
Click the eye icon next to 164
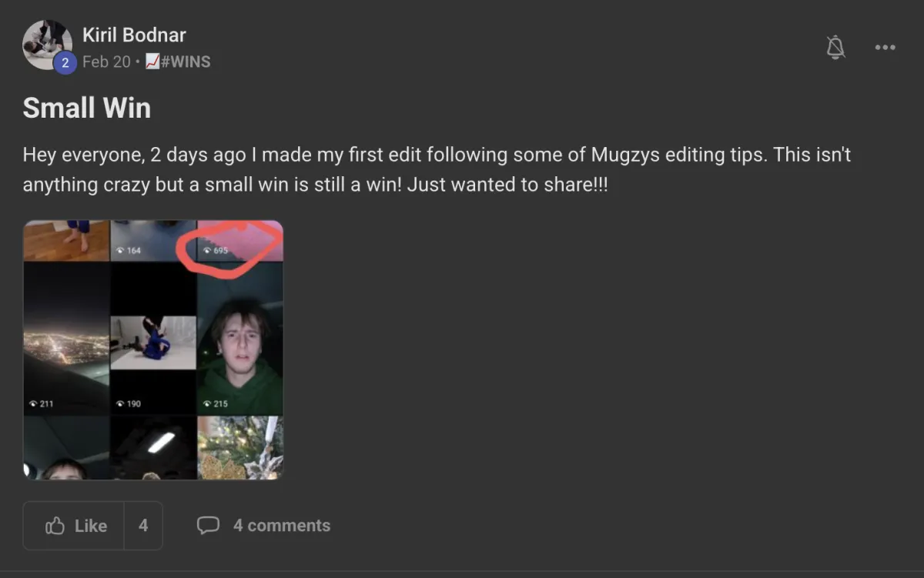click(120, 251)
